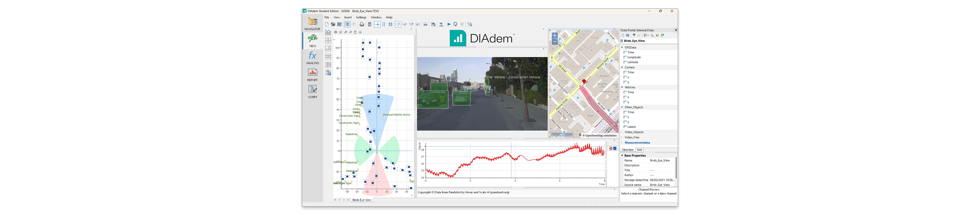Viewport: 980px width, 215px height.
Task: Select the crosshair cursor tool
Action: pos(377,24)
